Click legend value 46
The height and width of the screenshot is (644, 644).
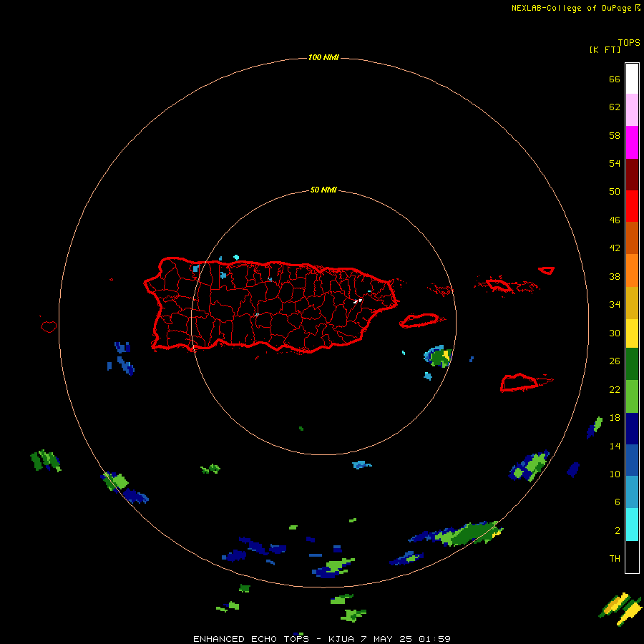point(615,220)
